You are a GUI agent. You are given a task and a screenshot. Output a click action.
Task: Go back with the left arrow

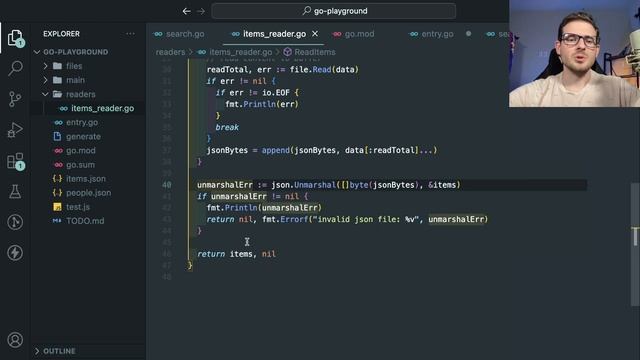[x=187, y=11]
